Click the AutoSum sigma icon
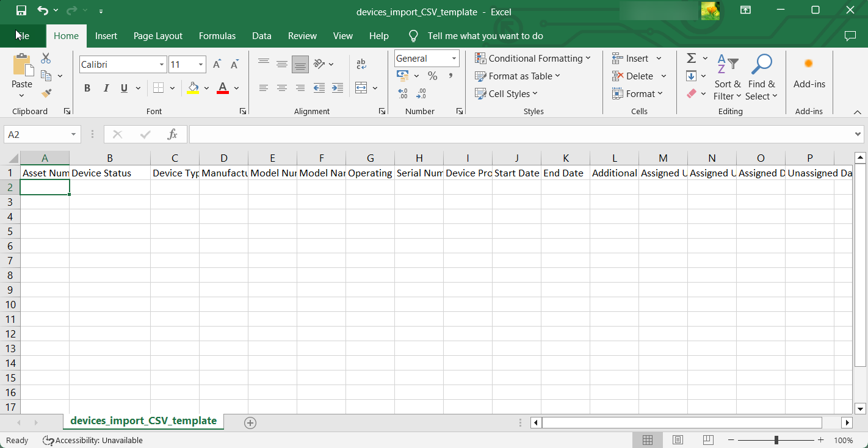Viewport: 868px width, 448px height. (x=692, y=58)
